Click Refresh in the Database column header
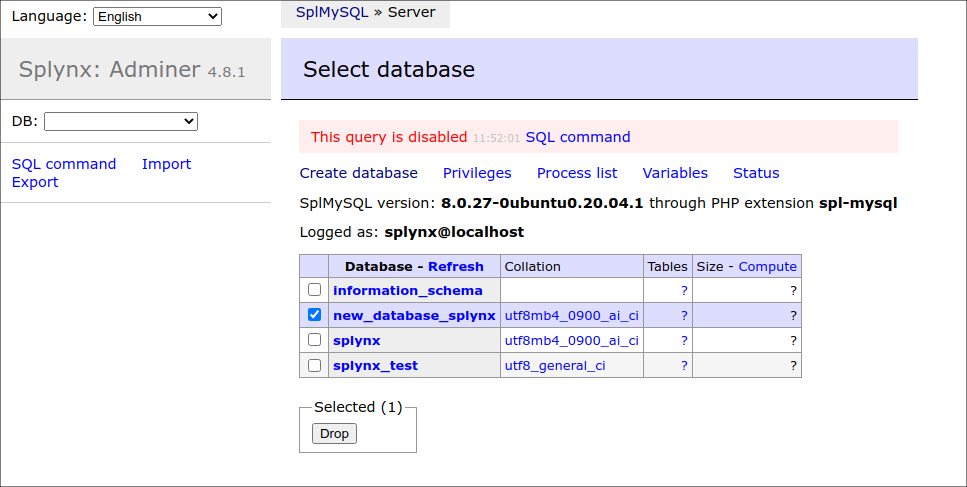967x487 pixels. coord(455,267)
